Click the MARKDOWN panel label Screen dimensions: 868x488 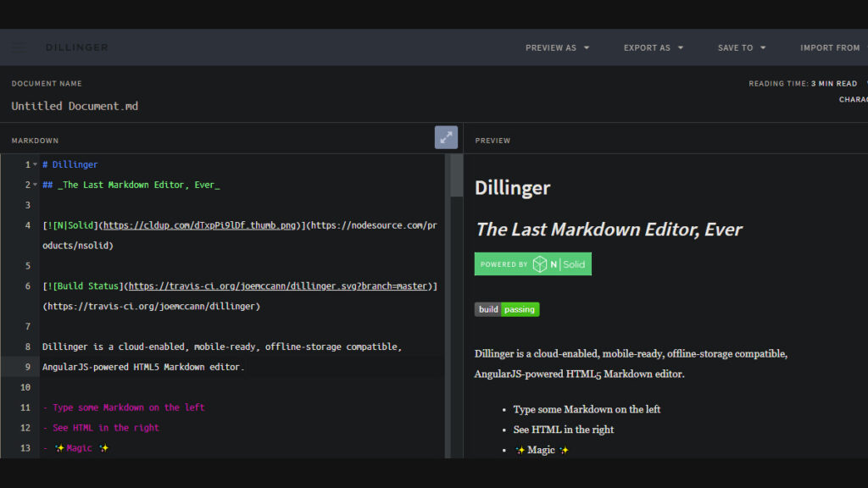point(35,141)
